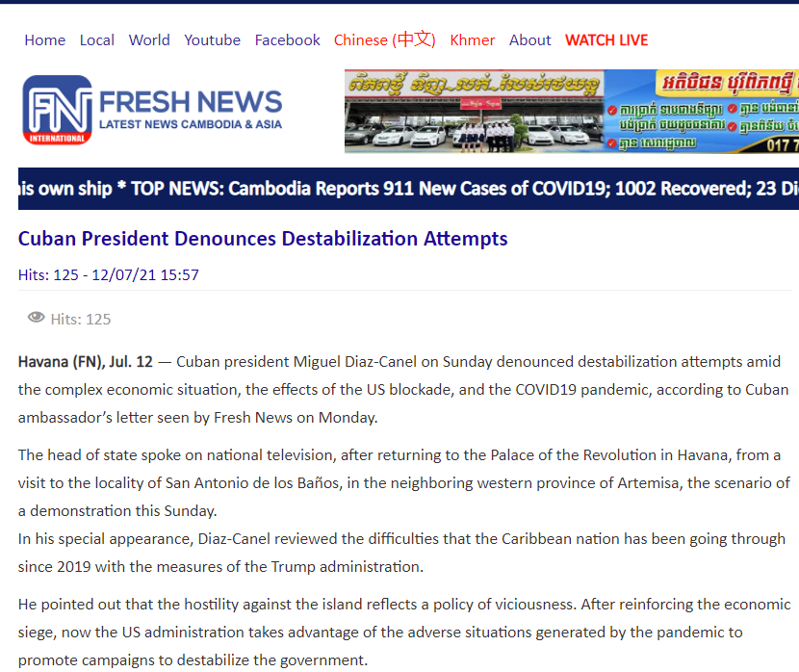Image resolution: width=799 pixels, height=672 pixels.
Task: Open the Home navigation link
Action: coord(45,40)
